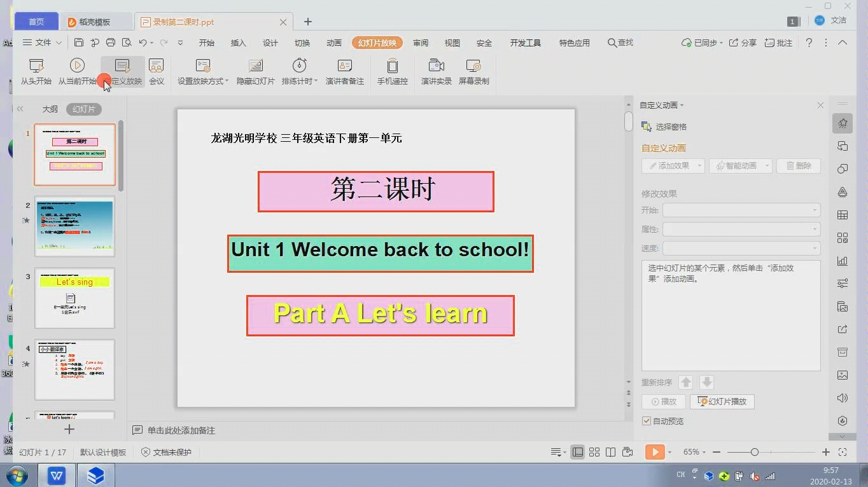
Task: Expand quick access toolbar customize arrow
Action: pos(180,43)
